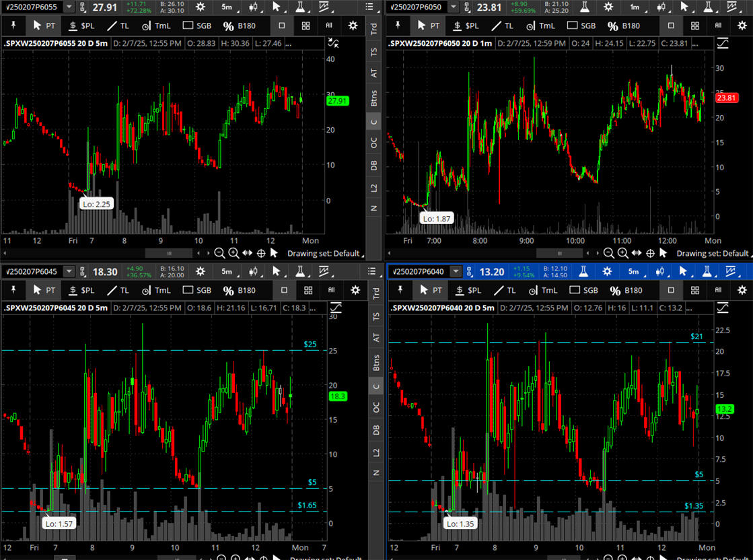
Task: Click the SGB rectangle tool in the top-right chart
Action: point(581,26)
